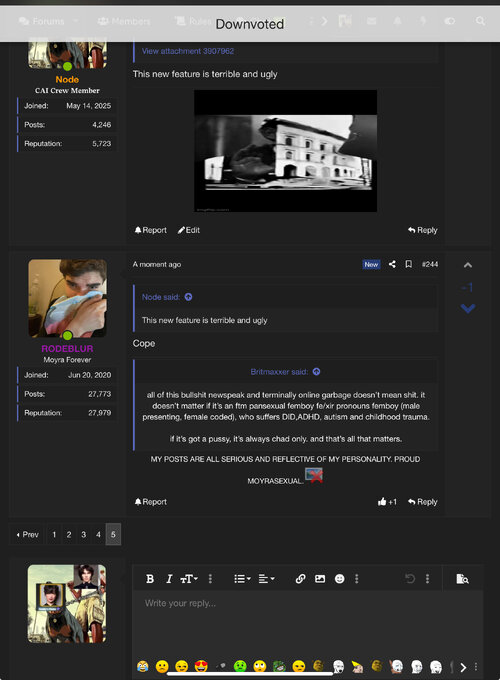Toggle bold formatting in reply editor
500x680 pixels.
pyautogui.click(x=150, y=579)
